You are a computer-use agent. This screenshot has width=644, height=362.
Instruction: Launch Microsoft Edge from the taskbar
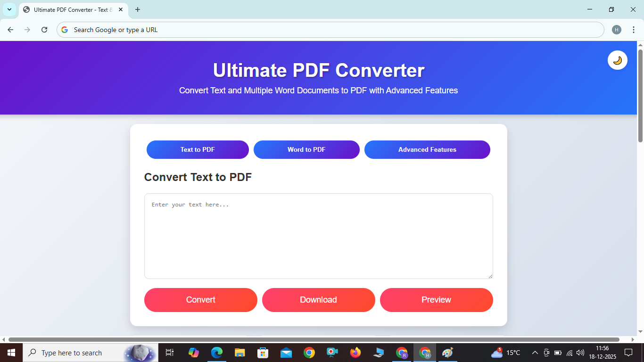(x=216, y=353)
